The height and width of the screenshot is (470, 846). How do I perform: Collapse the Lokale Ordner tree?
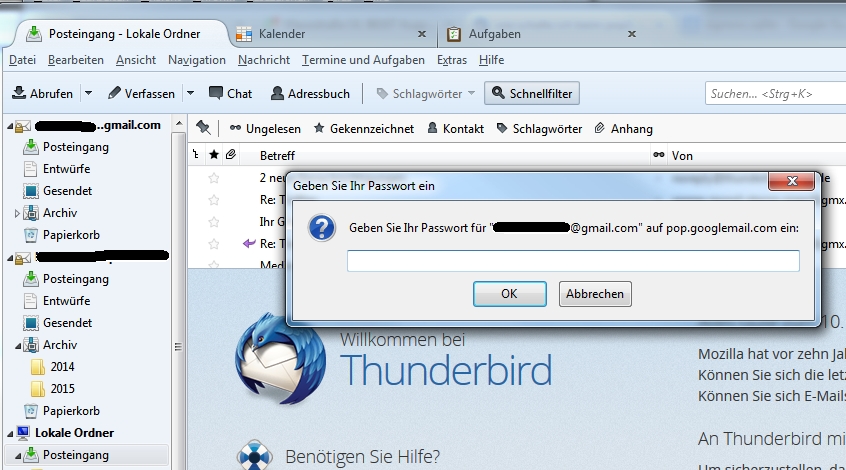10,434
